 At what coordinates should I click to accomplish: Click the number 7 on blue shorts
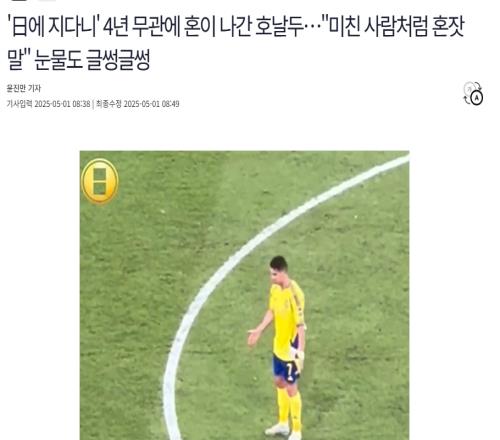point(290,372)
